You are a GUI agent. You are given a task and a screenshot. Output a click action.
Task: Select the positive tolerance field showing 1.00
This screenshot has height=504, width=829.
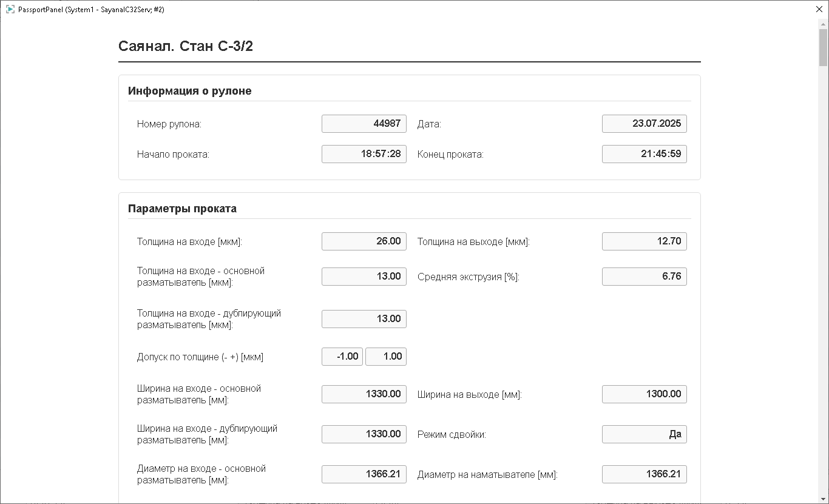pyautogui.click(x=386, y=357)
